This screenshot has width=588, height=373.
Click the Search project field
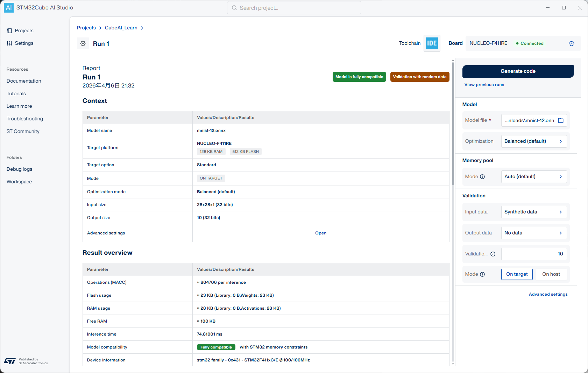pyautogui.click(x=294, y=8)
